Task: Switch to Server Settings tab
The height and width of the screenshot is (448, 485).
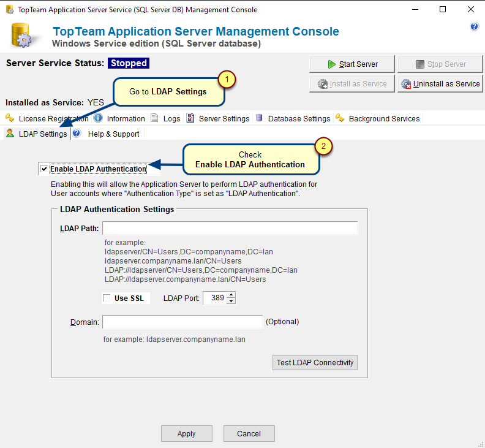Action: point(218,118)
